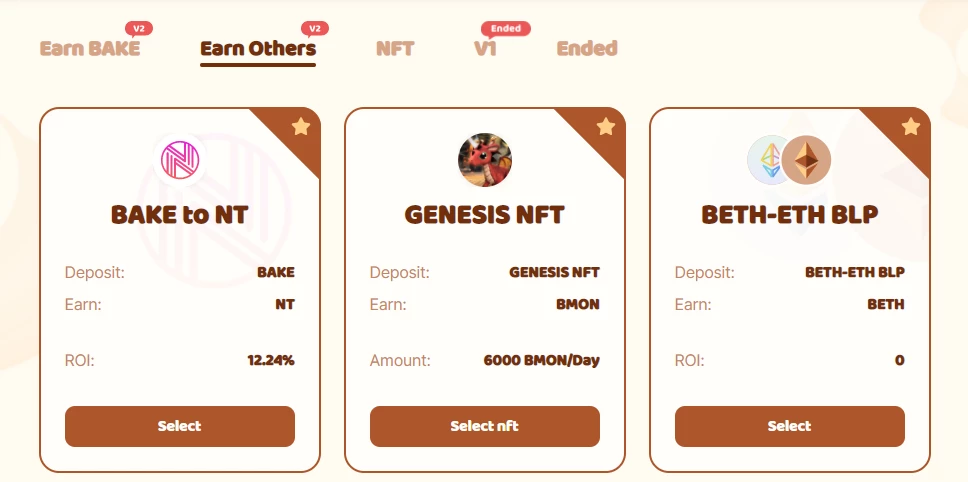Click the BAKE to NT card title

(x=180, y=215)
